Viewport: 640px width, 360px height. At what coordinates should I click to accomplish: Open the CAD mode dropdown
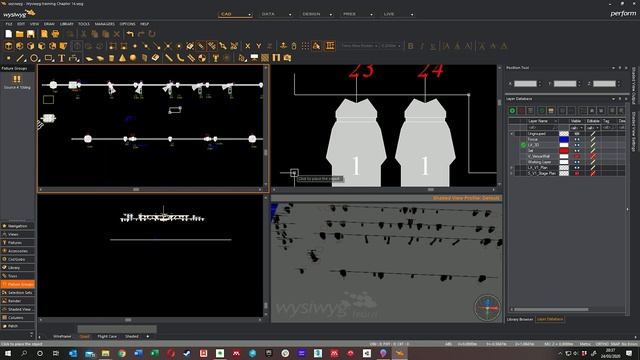click(249, 14)
